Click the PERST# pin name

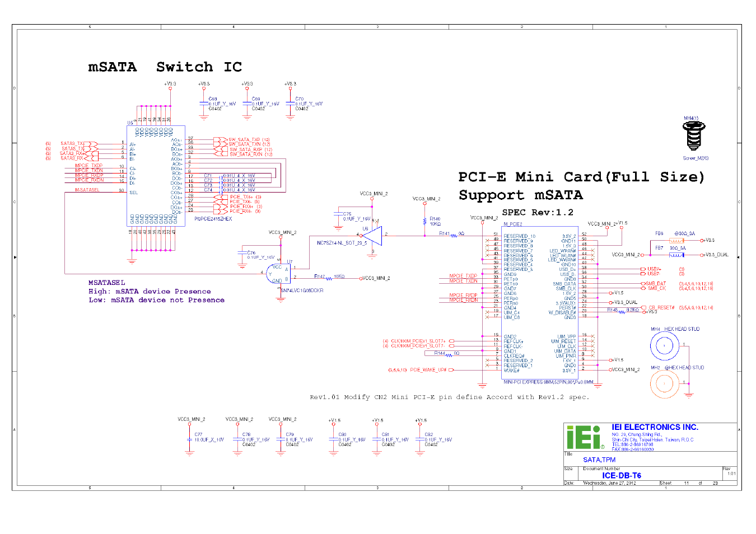[x=567, y=308]
